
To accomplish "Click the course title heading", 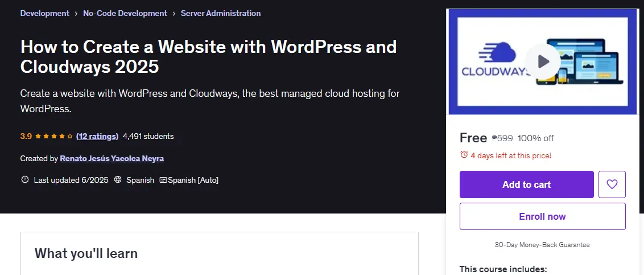I will coord(208,57).
